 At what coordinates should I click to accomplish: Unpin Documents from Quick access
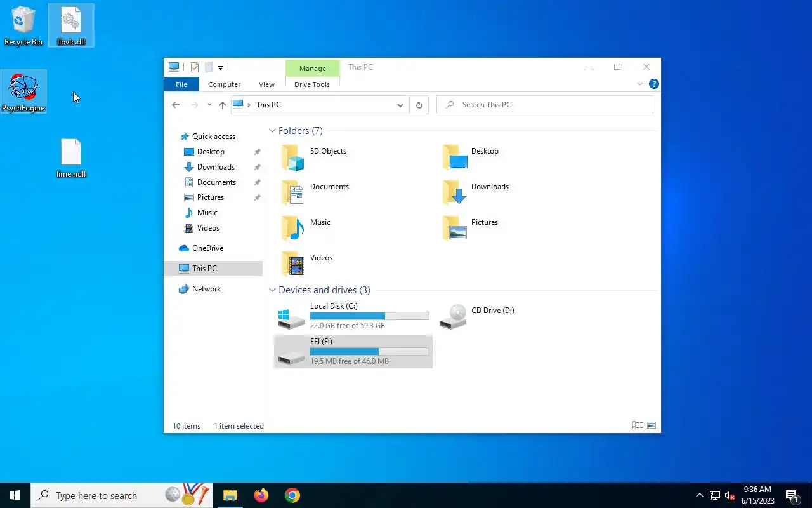point(257,182)
